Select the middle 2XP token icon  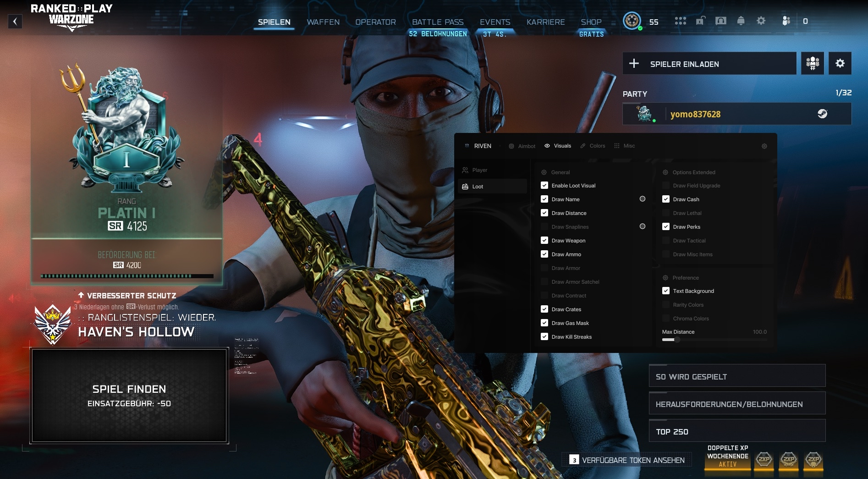(x=789, y=459)
